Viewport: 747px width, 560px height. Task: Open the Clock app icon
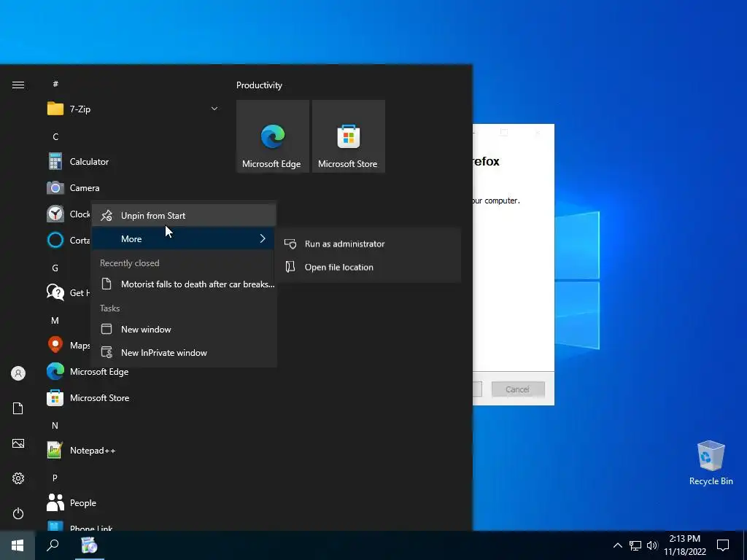[55, 214]
